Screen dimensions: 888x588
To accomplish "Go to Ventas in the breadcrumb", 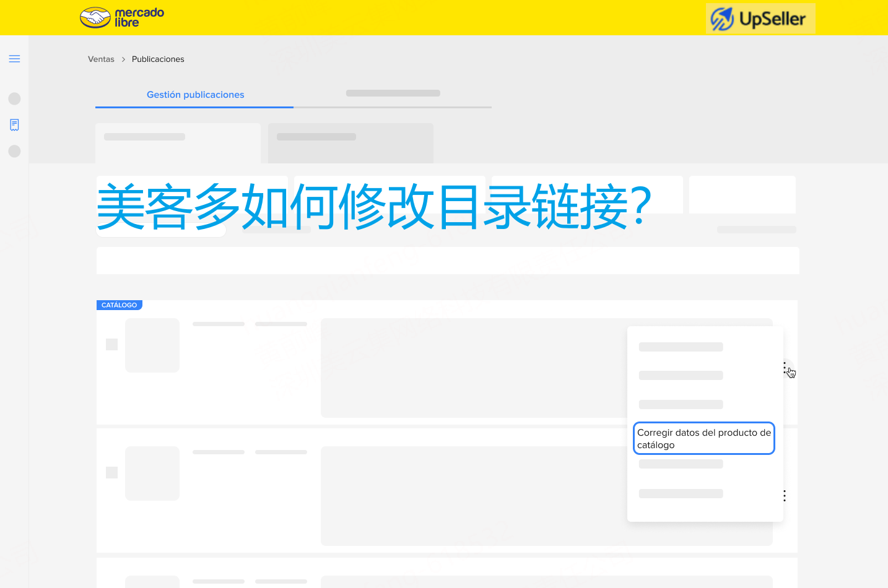I will 101,59.
